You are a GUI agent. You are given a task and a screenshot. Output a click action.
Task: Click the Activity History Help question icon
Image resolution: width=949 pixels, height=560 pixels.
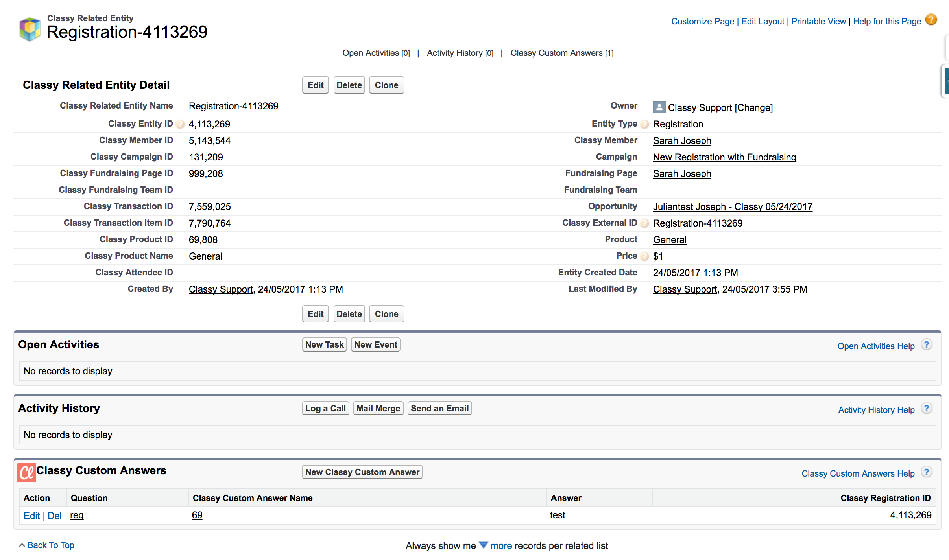point(927,409)
